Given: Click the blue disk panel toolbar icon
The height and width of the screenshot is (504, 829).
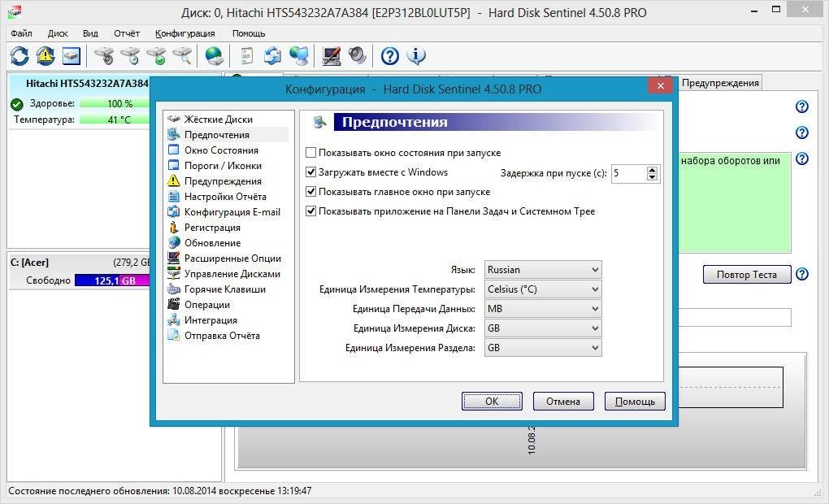Looking at the screenshot, I should click(x=72, y=55).
